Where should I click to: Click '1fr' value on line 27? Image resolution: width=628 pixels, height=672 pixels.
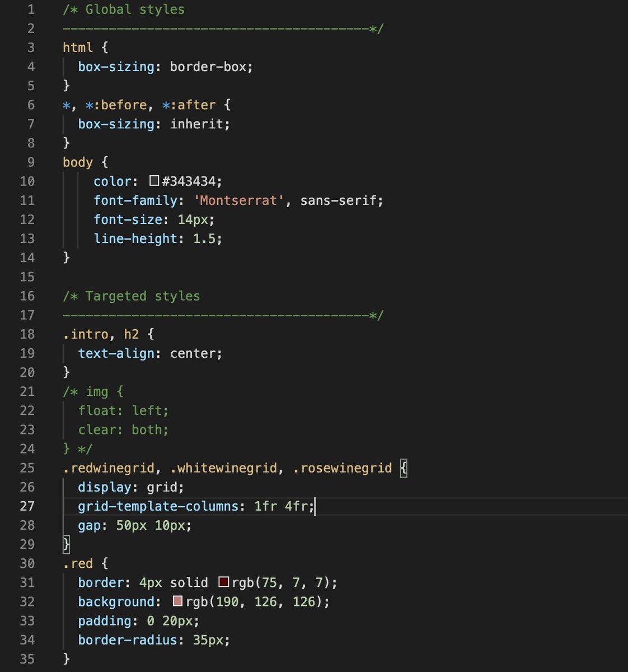pyautogui.click(x=265, y=506)
